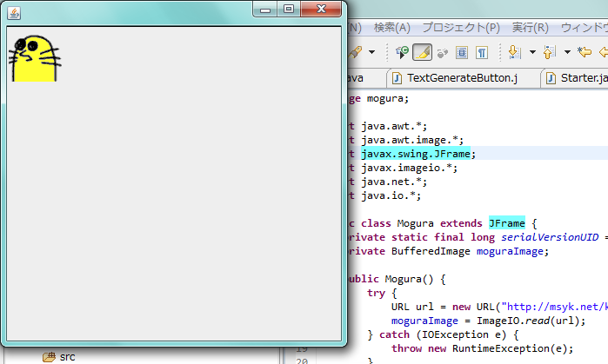This screenshot has width=608, height=364.
Task: Toggle Mark Occurrences highlighter button
Action: [422, 53]
